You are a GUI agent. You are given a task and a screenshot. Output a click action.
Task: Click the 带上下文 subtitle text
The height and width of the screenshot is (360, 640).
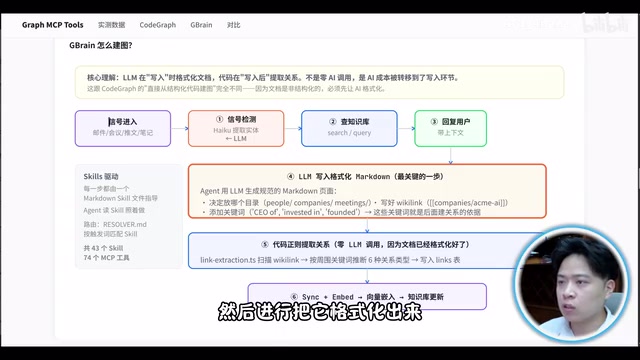click(451, 133)
